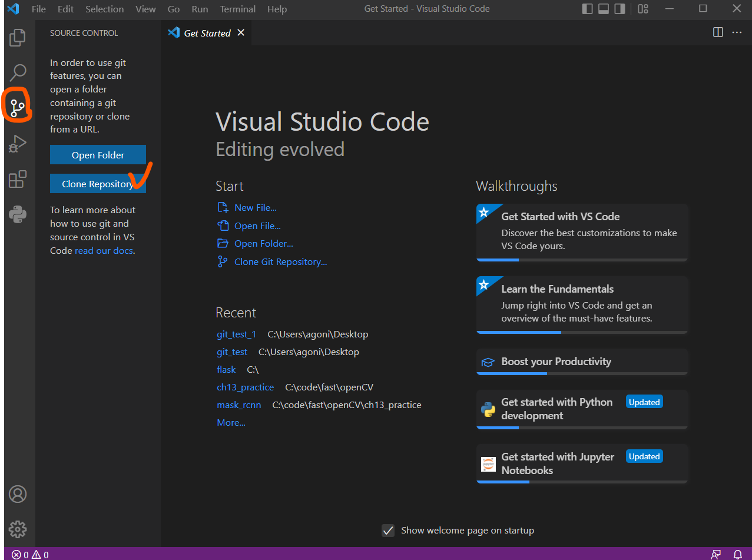Click the Clone Repository button
The width and height of the screenshot is (752, 560).
click(x=98, y=184)
